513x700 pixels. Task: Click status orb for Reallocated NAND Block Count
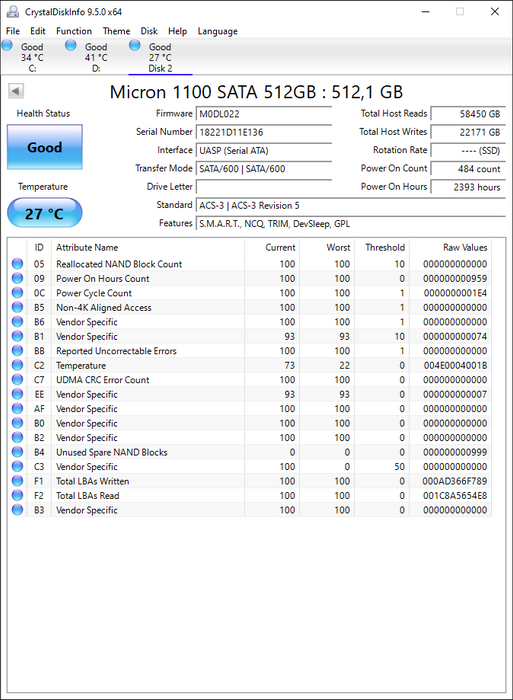coord(17,264)
